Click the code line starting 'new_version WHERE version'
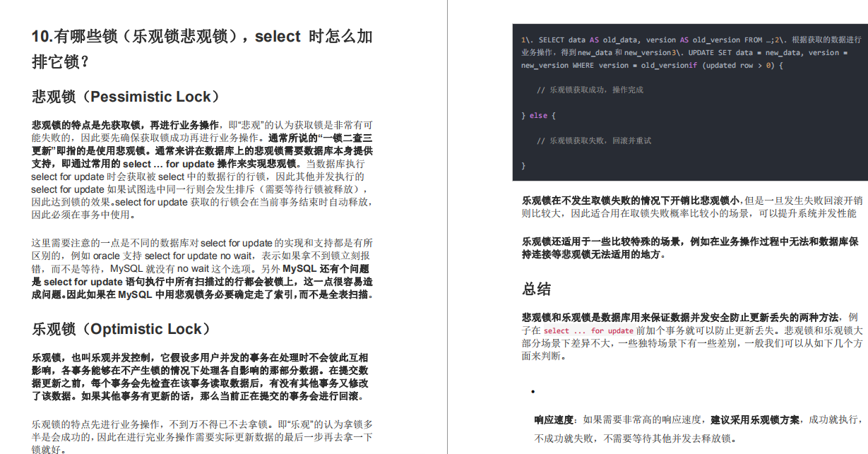Viewport: 868px width, 454px height. [652, 65]
